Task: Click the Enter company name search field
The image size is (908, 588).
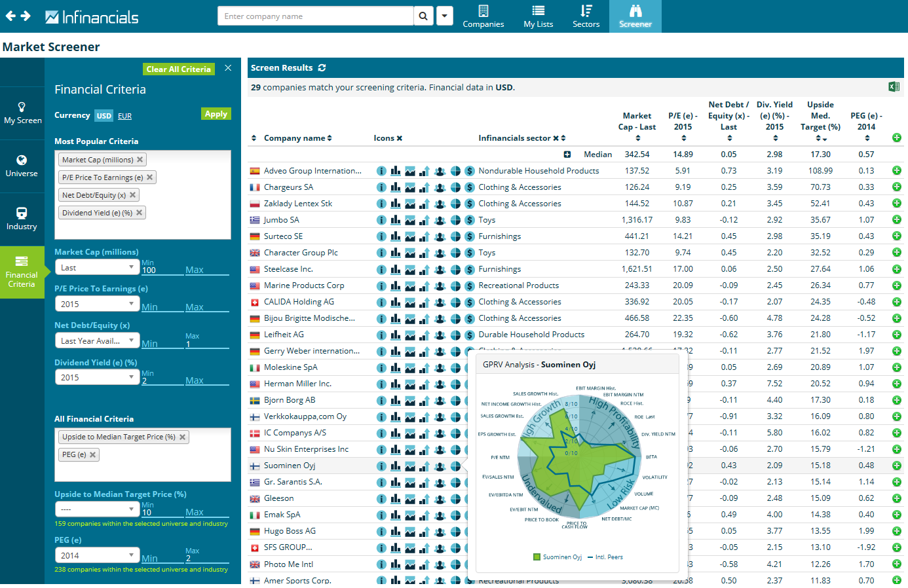Action: coord(316,16)
